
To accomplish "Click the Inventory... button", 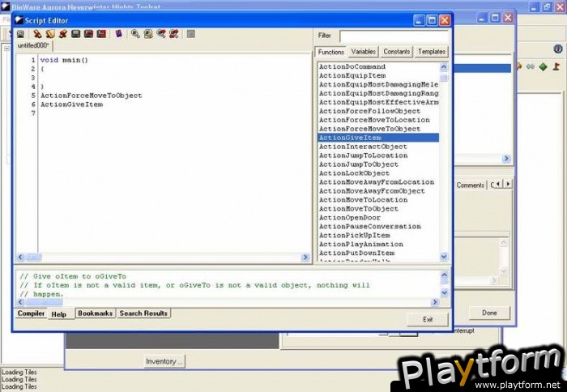I will [x=164, y=361].
